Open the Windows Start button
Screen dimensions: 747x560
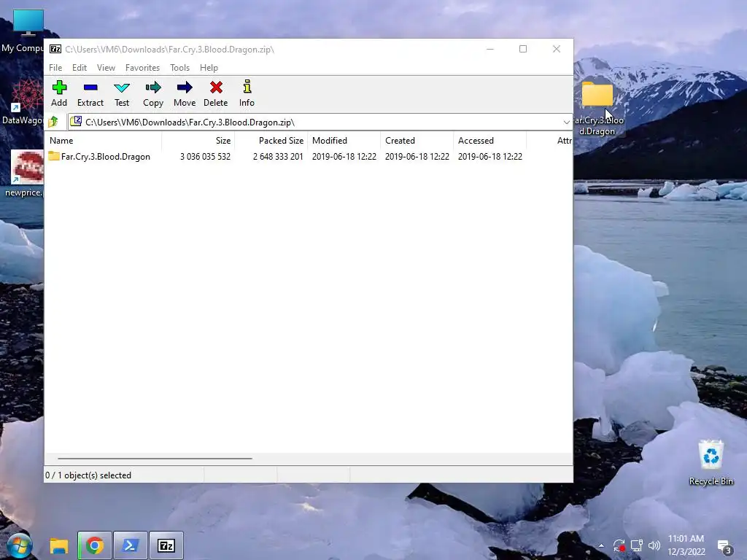click(19, 545)
